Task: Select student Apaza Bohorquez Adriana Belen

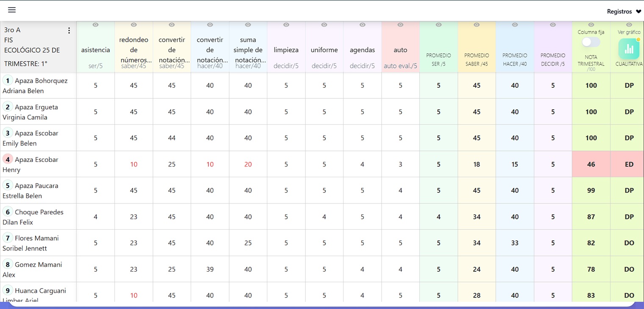Action: click(35, 85)
